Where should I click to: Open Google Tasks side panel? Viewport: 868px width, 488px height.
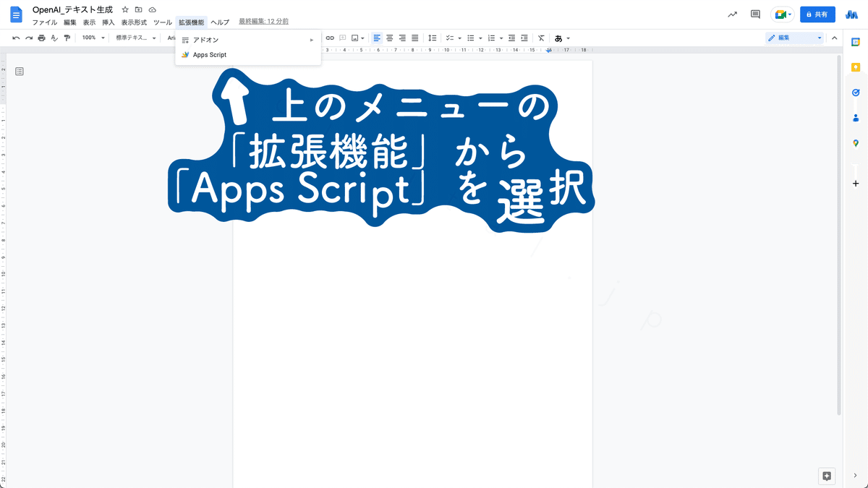[x=856, y=93]
